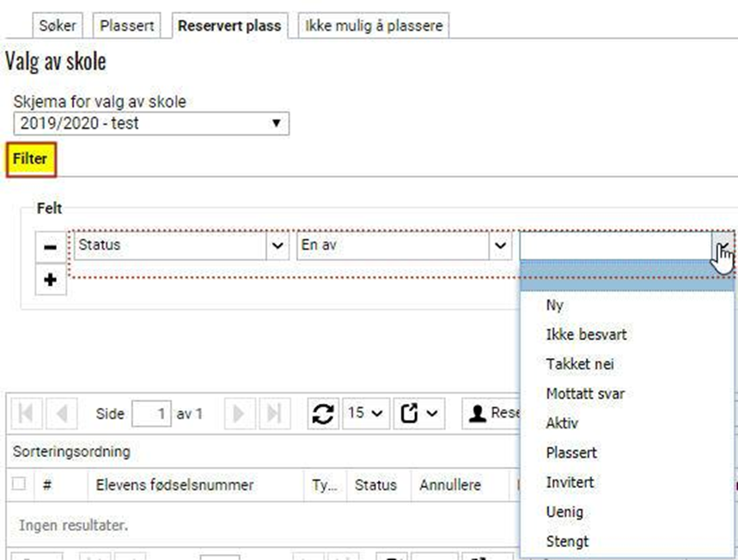
Task: Click the refresh icon in the pagination toolbar
Action: pos(323,413)
